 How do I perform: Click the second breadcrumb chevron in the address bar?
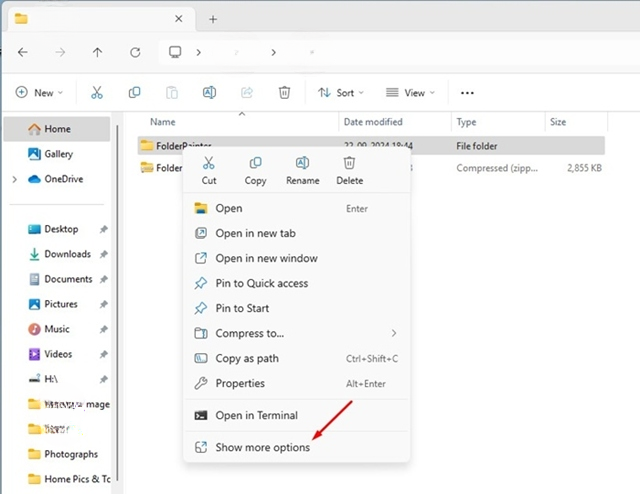click(273, 52)
